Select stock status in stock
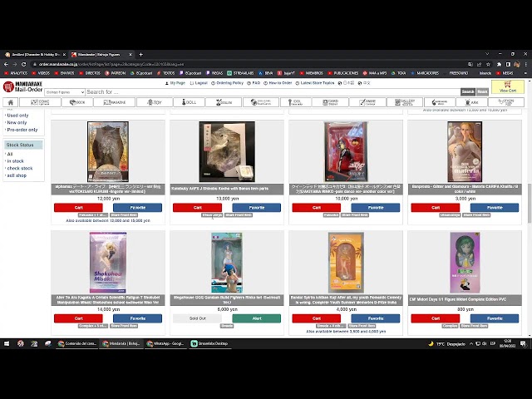 [x=16, y=161]
